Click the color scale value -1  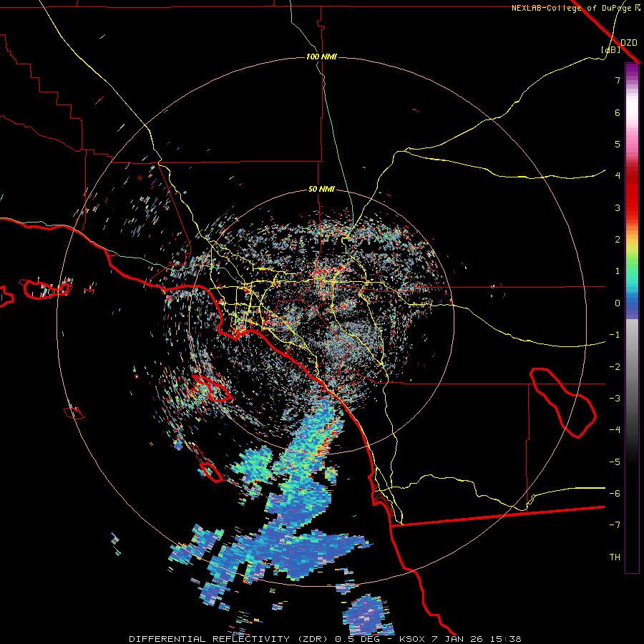click(x=615, y=335)
